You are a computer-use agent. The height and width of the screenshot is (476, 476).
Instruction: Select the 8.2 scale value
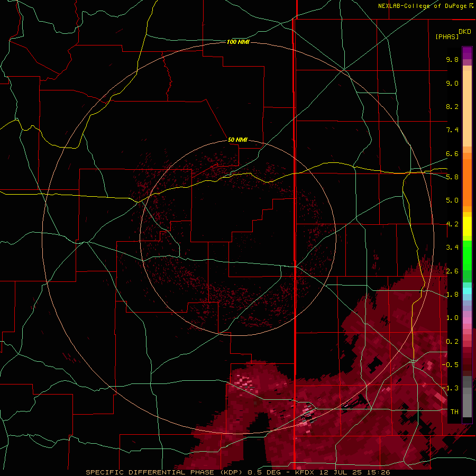tap(452, 106)
